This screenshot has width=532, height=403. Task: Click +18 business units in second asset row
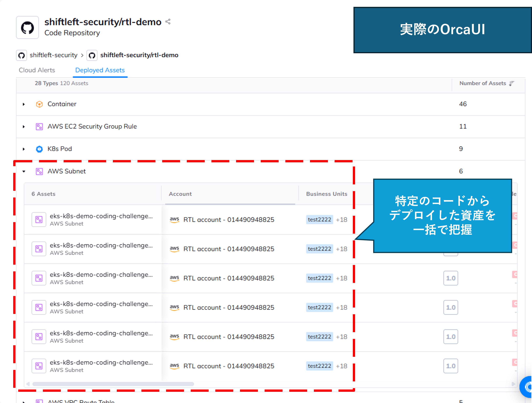342,249
